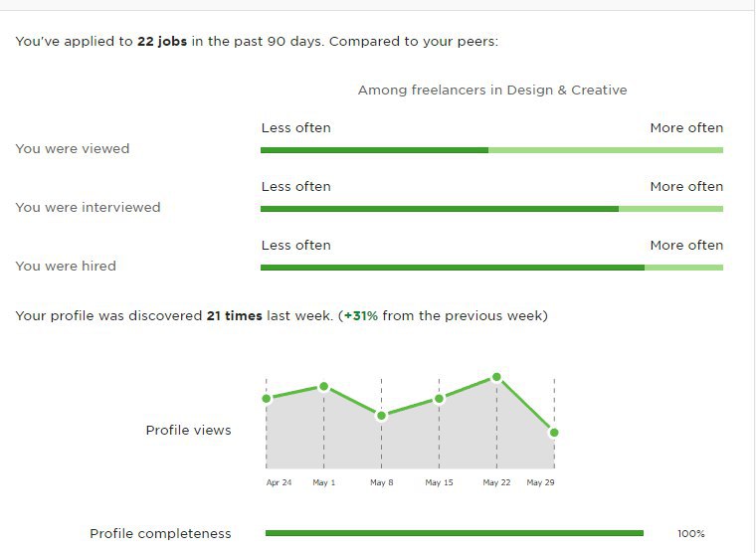This screenshot has width=756, height=553.
Task: Click the May 1 profile views data point
Action: click(x=324, y=386)
